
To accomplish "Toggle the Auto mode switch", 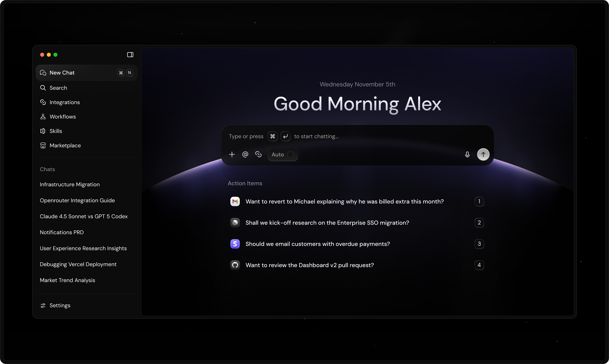I will 291,154.
